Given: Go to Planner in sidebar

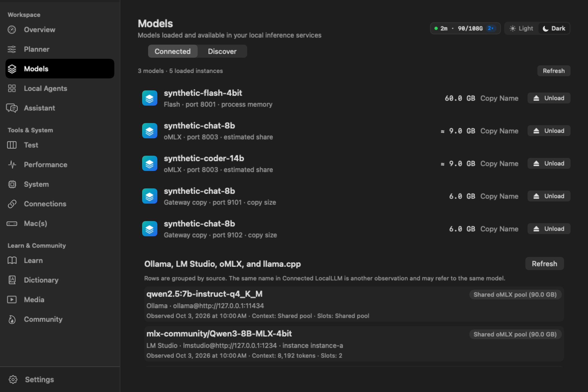Looking at the screenshot, I should 60,49.
